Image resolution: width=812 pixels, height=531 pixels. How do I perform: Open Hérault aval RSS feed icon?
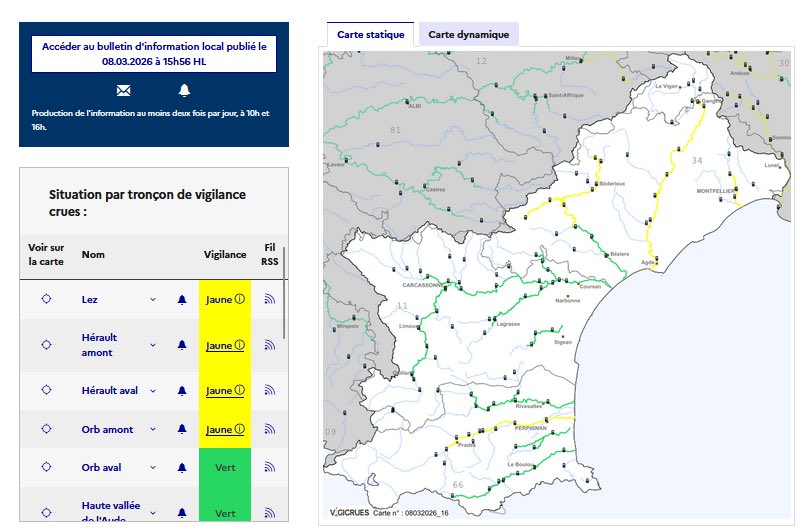269,390
